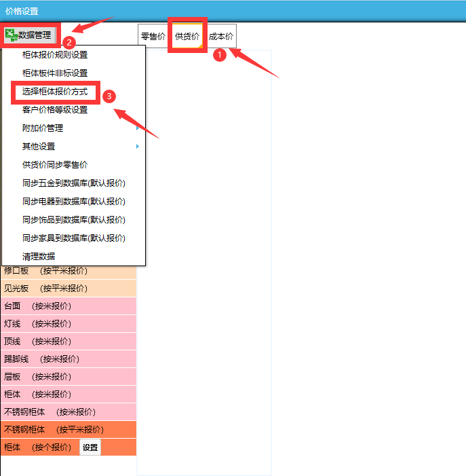This screenshot has width=466, height=476.
Task: Select the 修口板 (按平米报价) row
Action: (69, 271)
